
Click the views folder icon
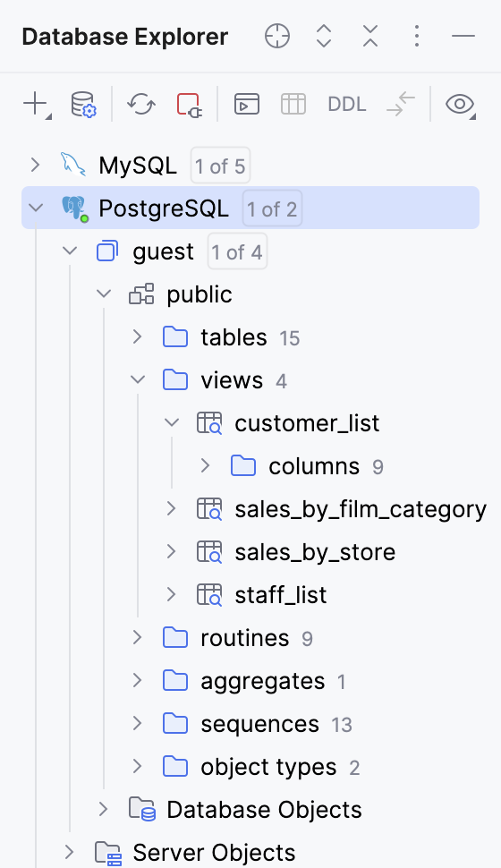(175, 379)
